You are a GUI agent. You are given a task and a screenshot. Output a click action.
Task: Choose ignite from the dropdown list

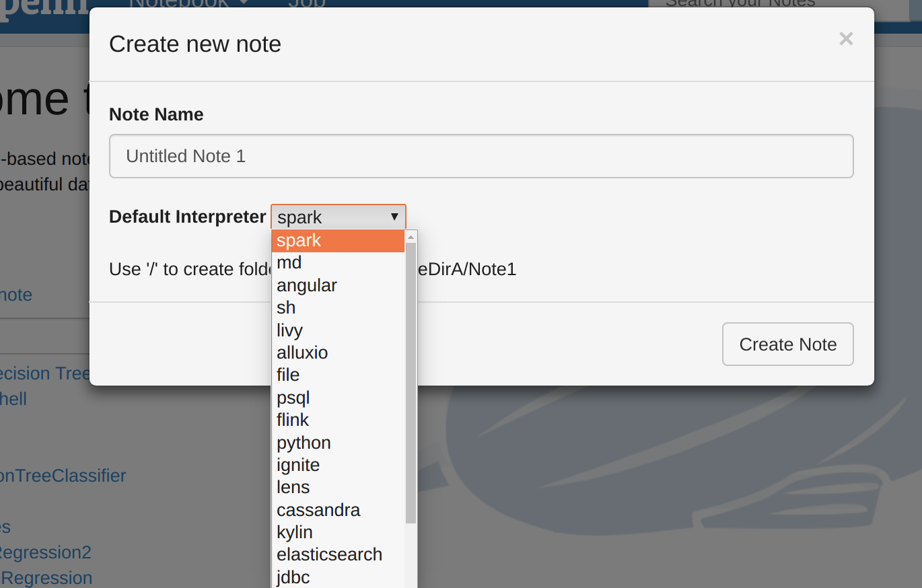[339, 465]
